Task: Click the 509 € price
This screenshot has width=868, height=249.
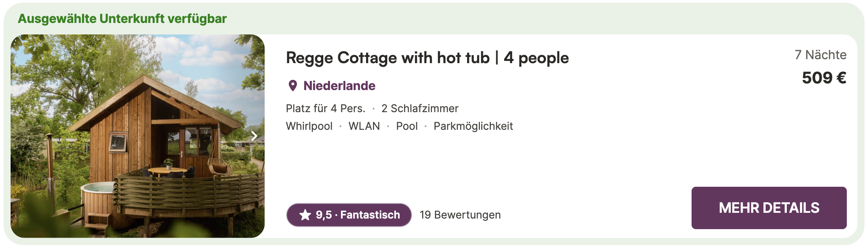Action: (823, 78)
